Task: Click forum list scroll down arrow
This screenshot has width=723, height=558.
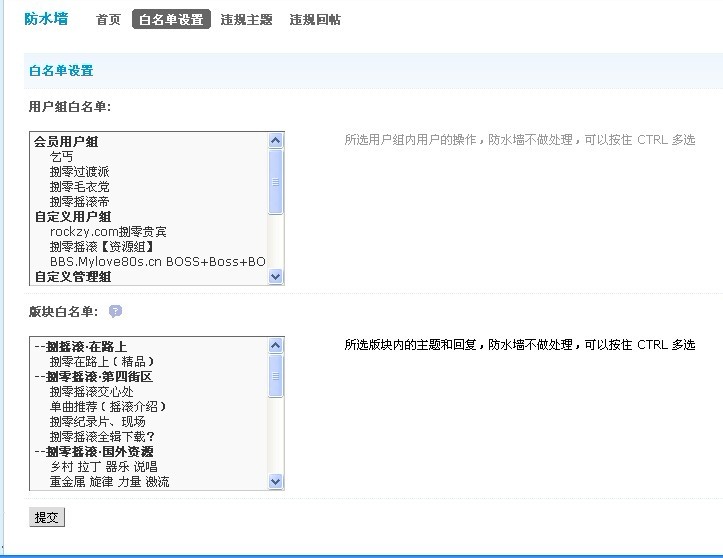Action: (x=275, y=481)
